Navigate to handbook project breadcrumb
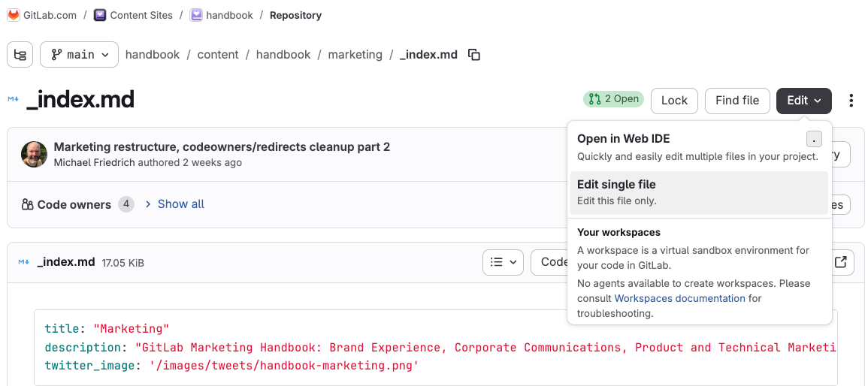 tap(229, 15)
